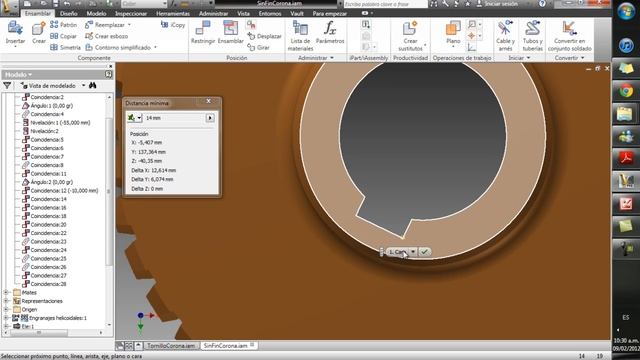Open Vista de modelado dropdown
This screenshot has height=360, width=640.
click(x=84, y=85)
